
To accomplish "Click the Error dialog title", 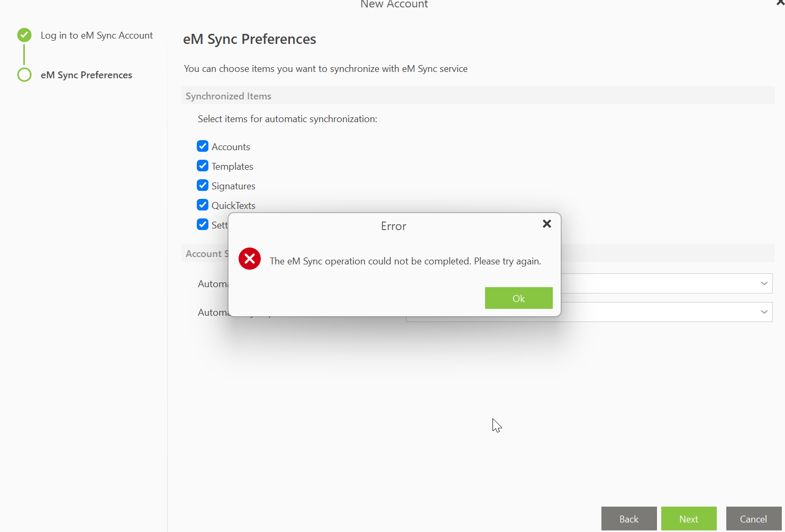I will (x=394, y=226).
